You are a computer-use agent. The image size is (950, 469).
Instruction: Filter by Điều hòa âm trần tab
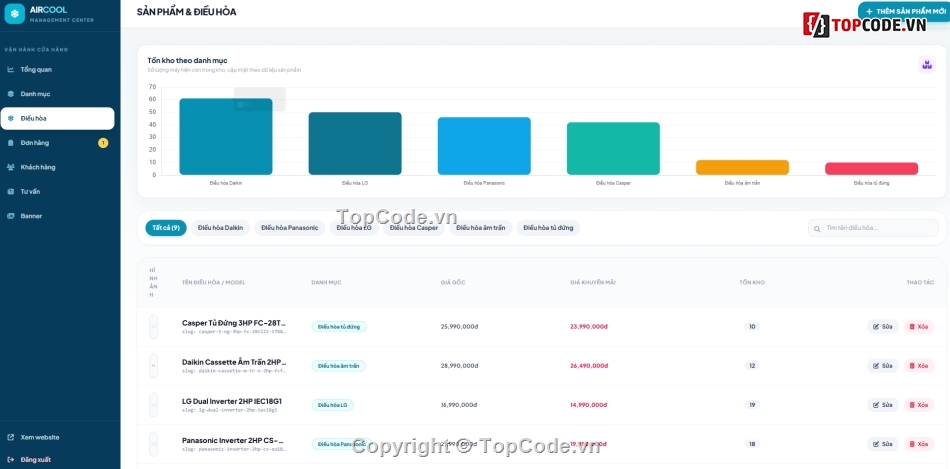tap(481, 228)
